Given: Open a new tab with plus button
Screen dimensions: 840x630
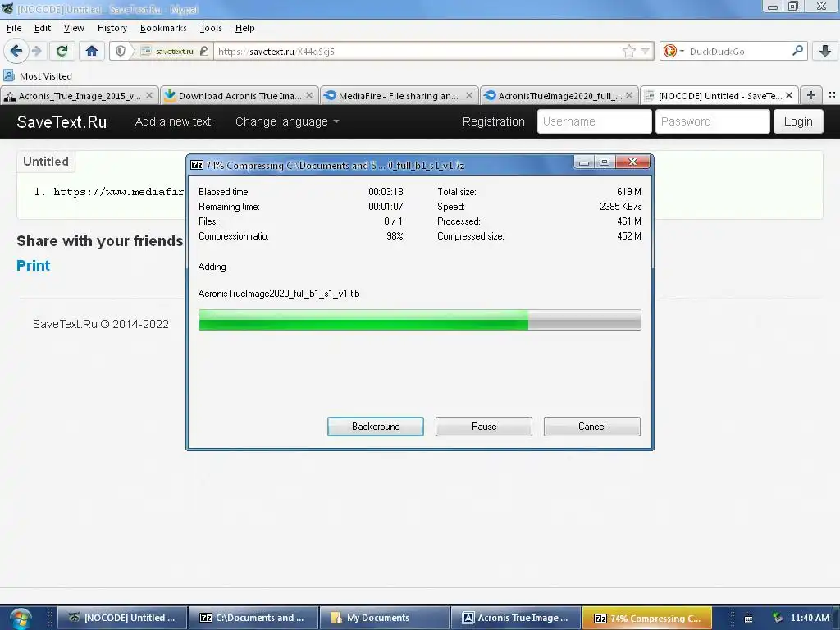Looking at the screenshot, I should (x=811, y=95).
